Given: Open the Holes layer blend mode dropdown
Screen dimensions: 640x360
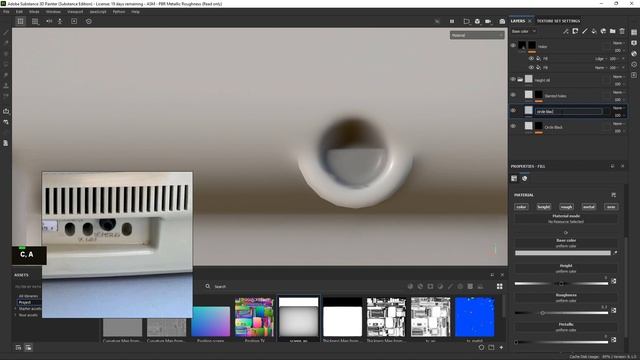Looking at the screenshot, I should point(618,43).
